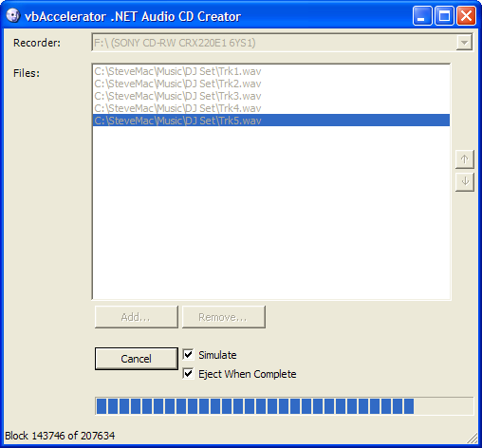
Task: Click the Recorder: label
Action: click(37, 43)
